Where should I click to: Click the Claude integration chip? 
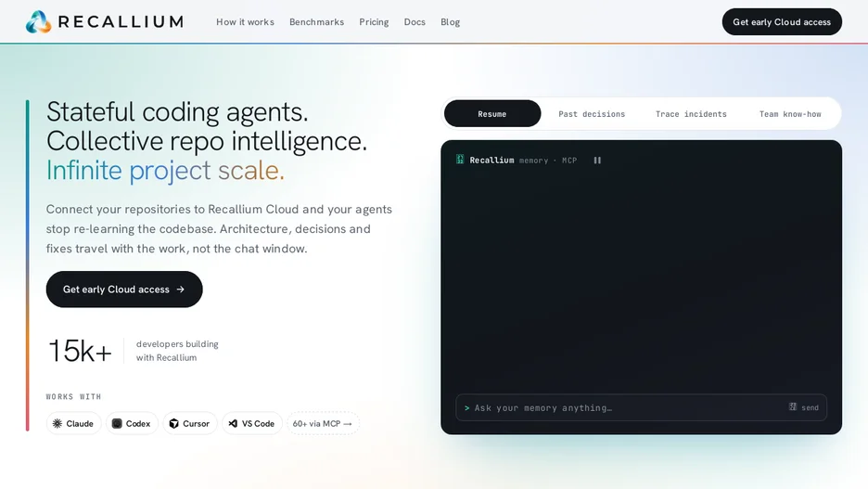[x=73, y=423]
